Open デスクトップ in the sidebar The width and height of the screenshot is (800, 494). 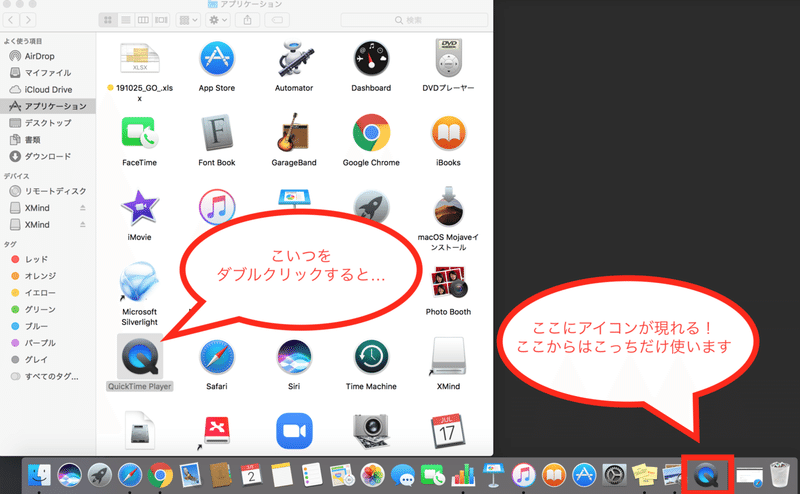coord(47,123)
